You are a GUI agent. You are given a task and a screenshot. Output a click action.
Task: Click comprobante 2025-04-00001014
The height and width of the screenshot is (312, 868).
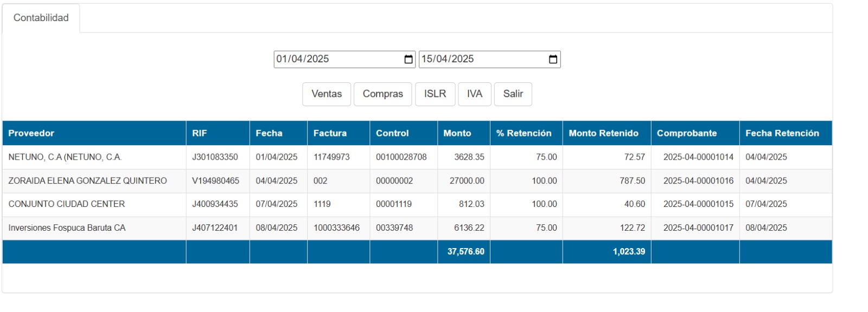698,157
